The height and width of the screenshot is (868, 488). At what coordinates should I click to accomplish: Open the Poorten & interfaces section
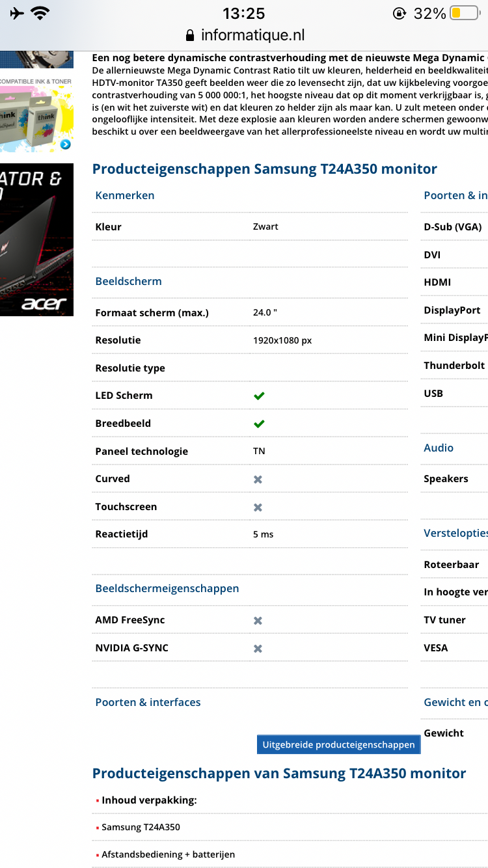click(148, 702)
